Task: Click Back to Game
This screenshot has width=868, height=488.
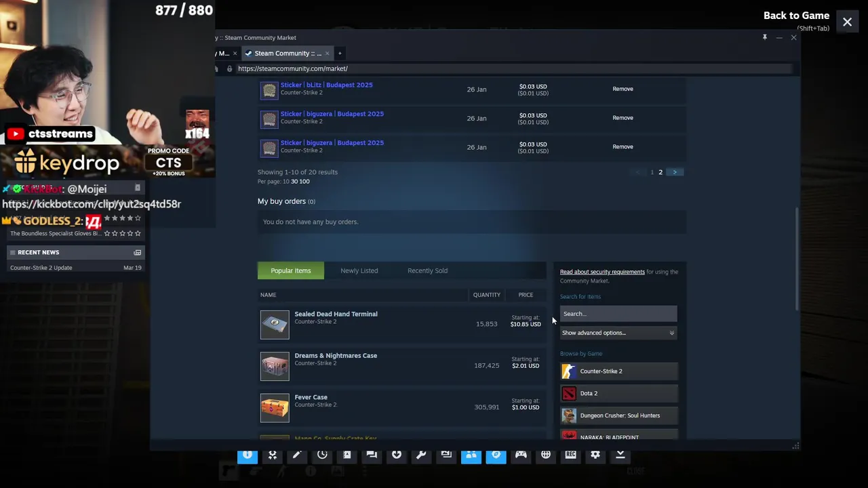Action: [x=796, y=16]
